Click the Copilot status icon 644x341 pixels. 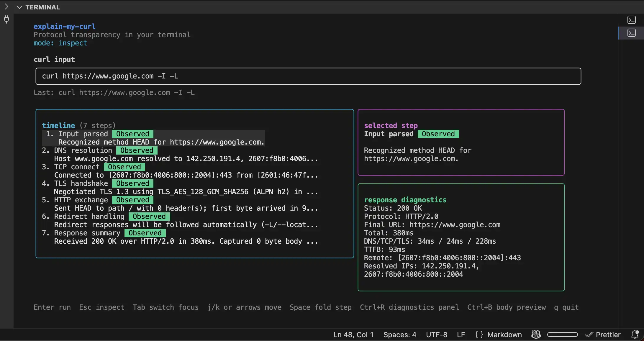click(x=536, y=335)
